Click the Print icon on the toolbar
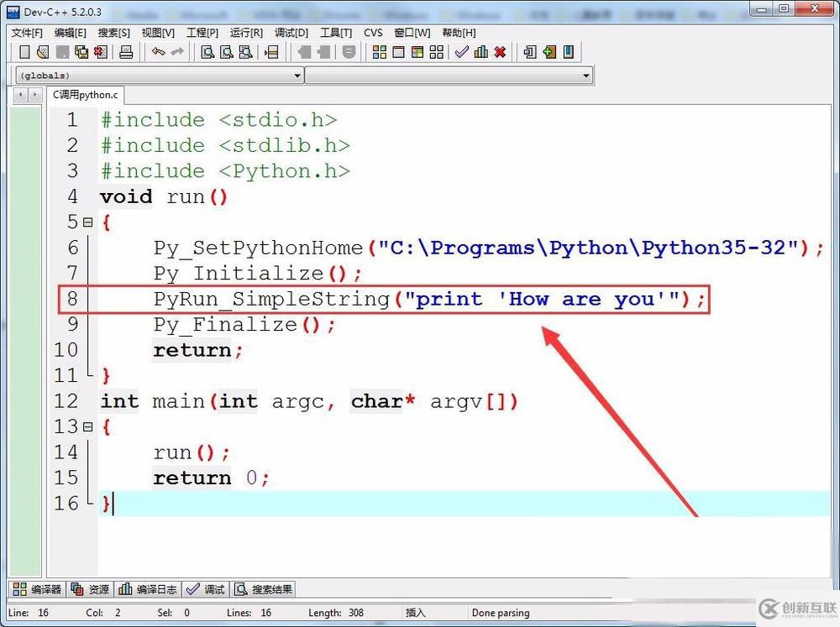The height and width of the screenshot is (627, 840). pos(127,52)
